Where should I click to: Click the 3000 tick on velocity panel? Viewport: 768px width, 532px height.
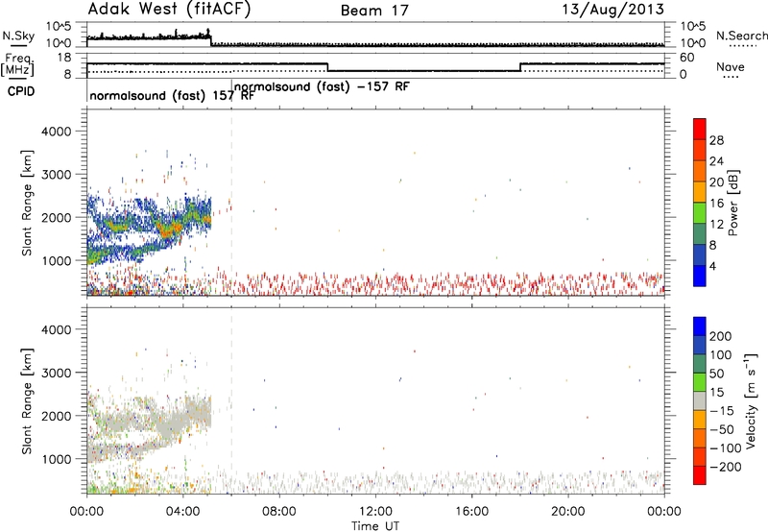[57, 373]
